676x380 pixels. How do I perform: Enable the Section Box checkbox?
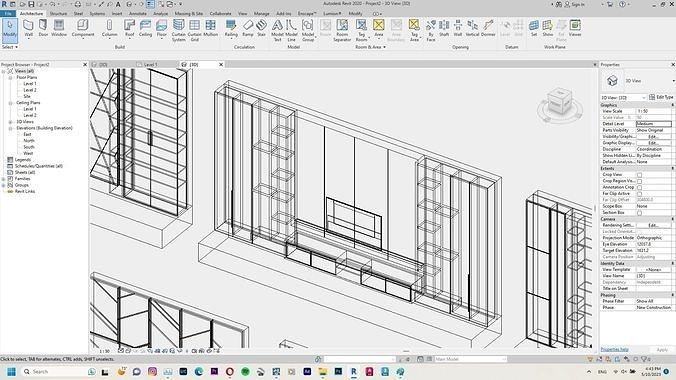pos(639,213)
